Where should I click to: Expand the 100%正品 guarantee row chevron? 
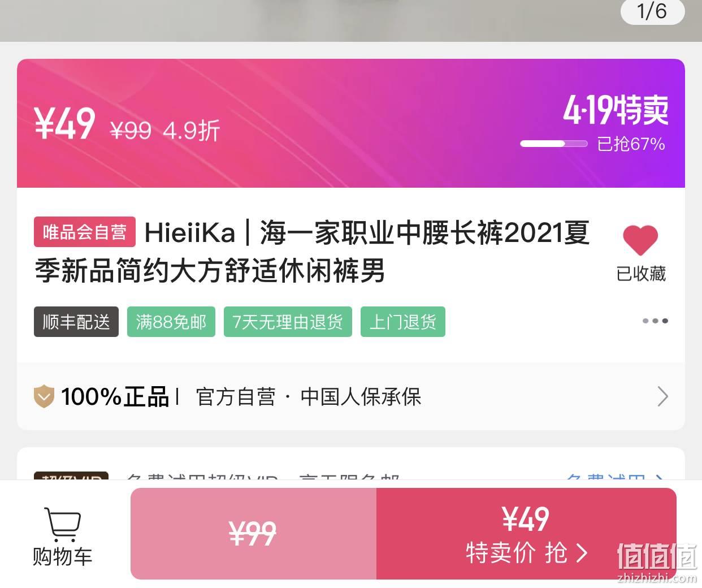(663, 396)
